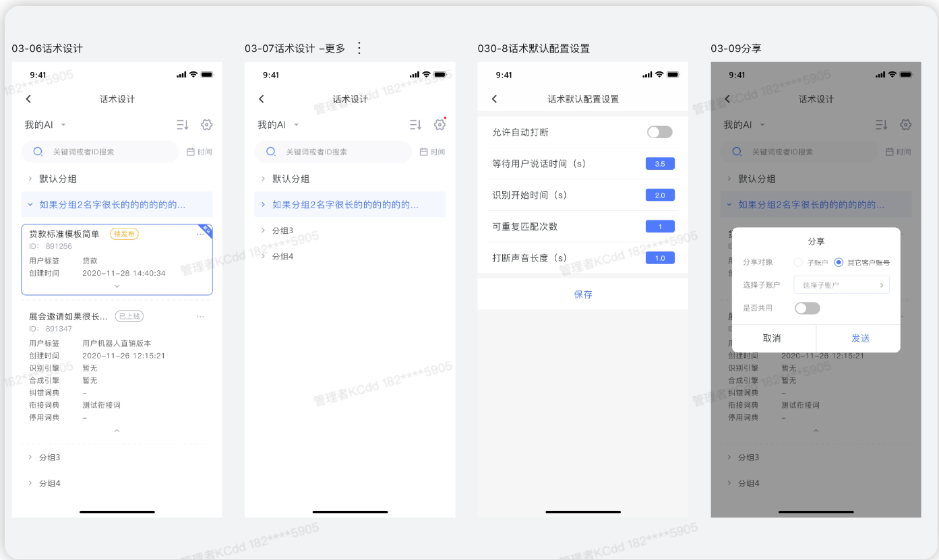This screenshot has width=939, height=560.
Task: Expand 贷款标准模板简单 card details chevron
Action: tap(117, 286)
